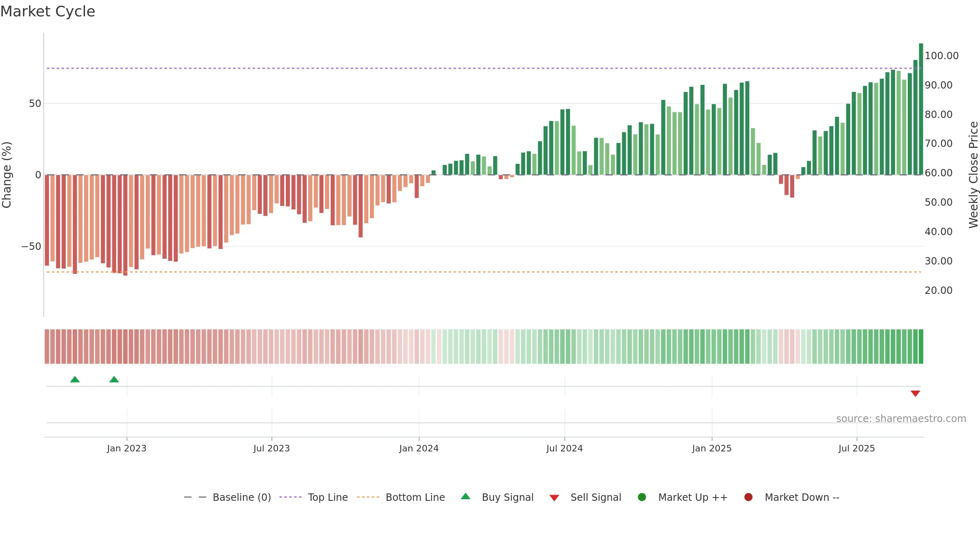Click the source: sharemaestro.com text
Viewport: 980px width, 551px height.
click(x=901, y=418)
